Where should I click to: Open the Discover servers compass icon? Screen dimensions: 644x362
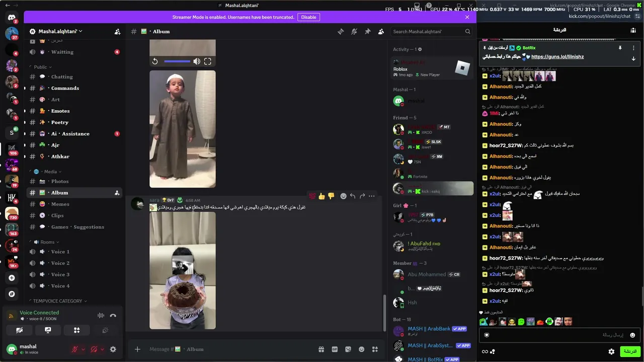coord(12,294)
